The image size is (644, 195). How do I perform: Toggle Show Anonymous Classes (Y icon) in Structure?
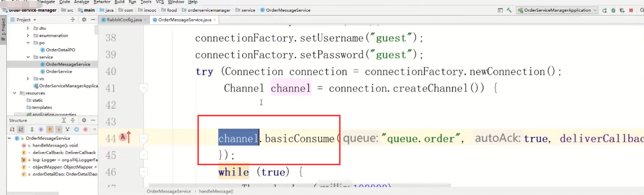click(67, 130)
